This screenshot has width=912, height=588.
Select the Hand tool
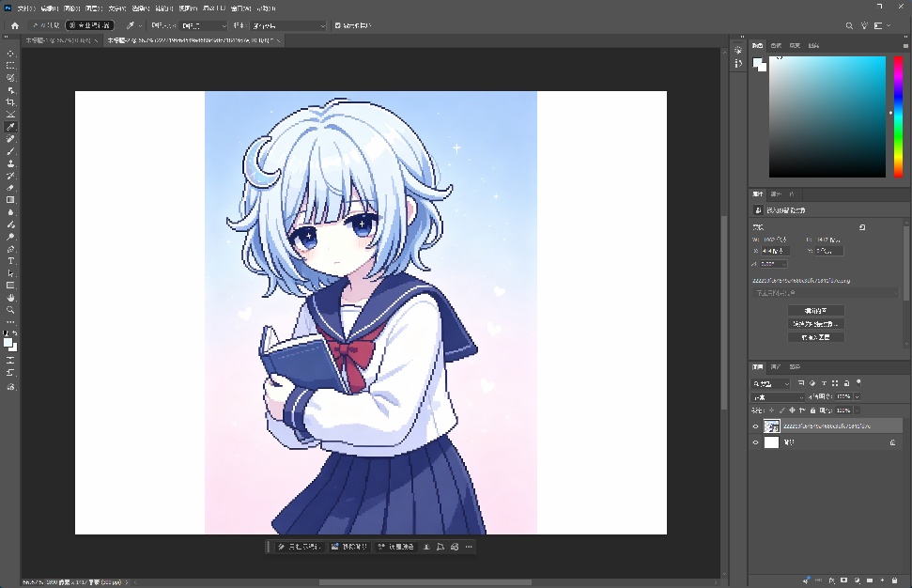(10, 298)
